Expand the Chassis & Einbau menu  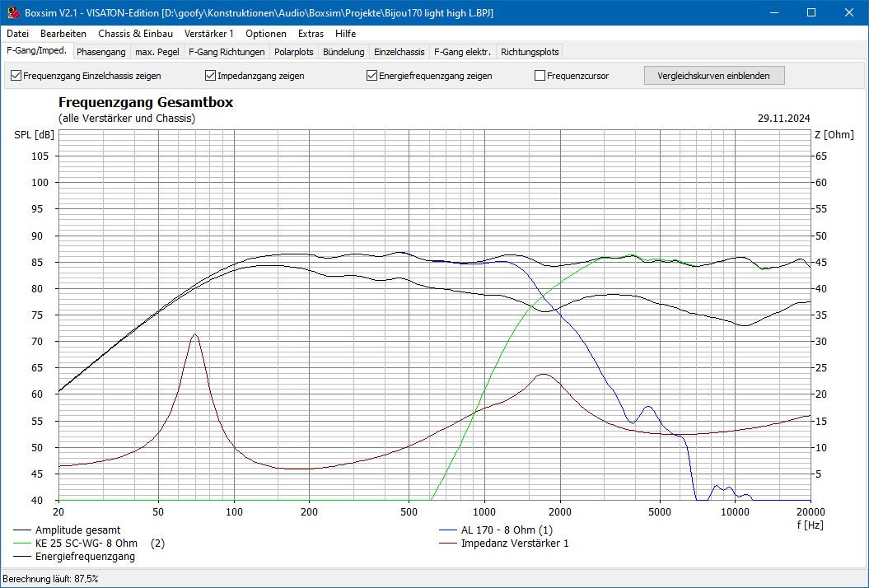pos(135,34)
